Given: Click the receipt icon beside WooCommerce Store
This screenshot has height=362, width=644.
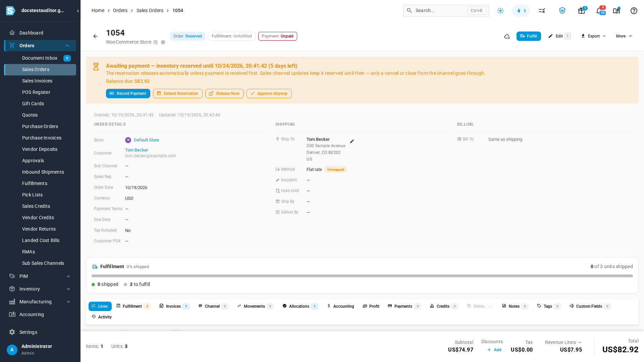Looking at the screenshot, I should 156,42.
